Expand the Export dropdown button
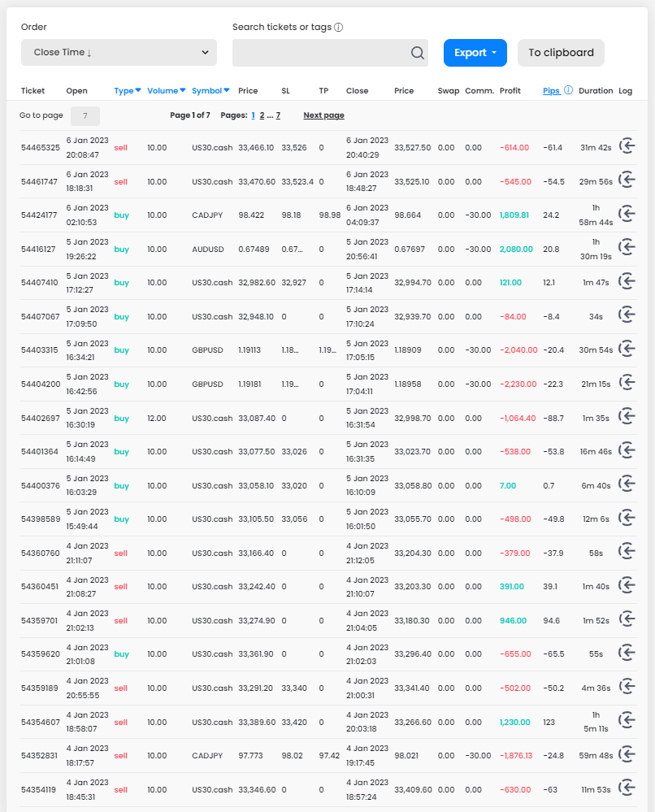 [475, 53]
